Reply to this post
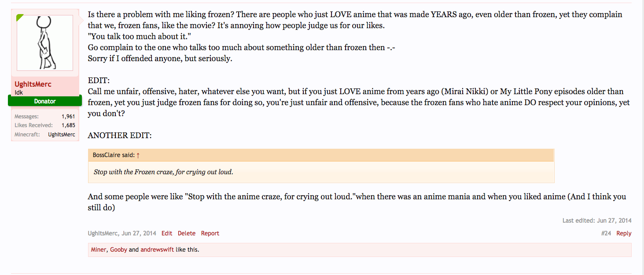This screenshot has height=275, width=644. (x=624, y=233)
